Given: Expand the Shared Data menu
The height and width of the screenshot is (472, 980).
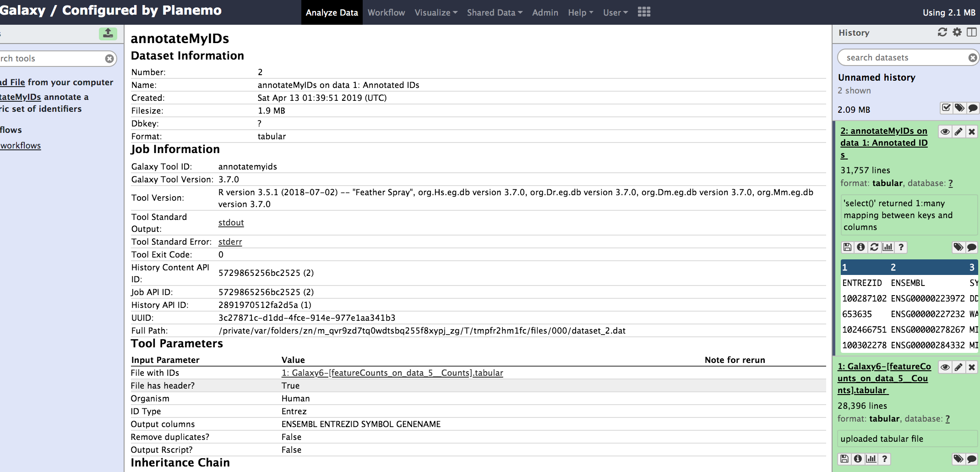Looking at the screenshot, I should 494,12.
